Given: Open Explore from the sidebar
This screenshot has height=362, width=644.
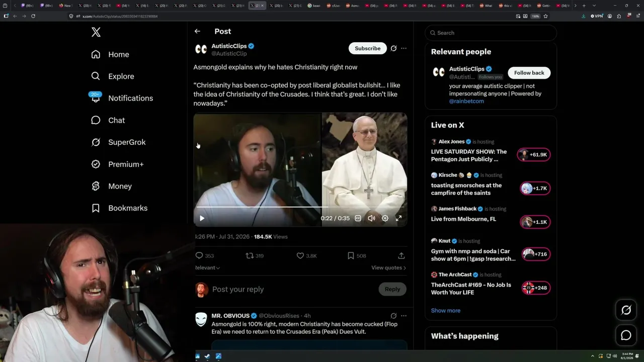Looking at the screenshot, I should pyautogui.click(x=113, y=76).
